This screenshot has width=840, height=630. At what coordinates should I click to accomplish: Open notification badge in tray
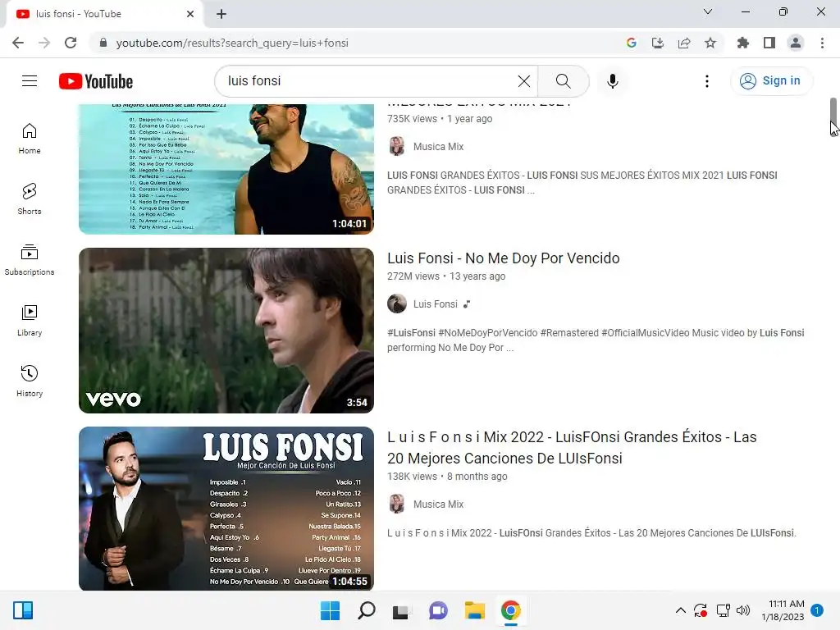(x=817, y=610)
